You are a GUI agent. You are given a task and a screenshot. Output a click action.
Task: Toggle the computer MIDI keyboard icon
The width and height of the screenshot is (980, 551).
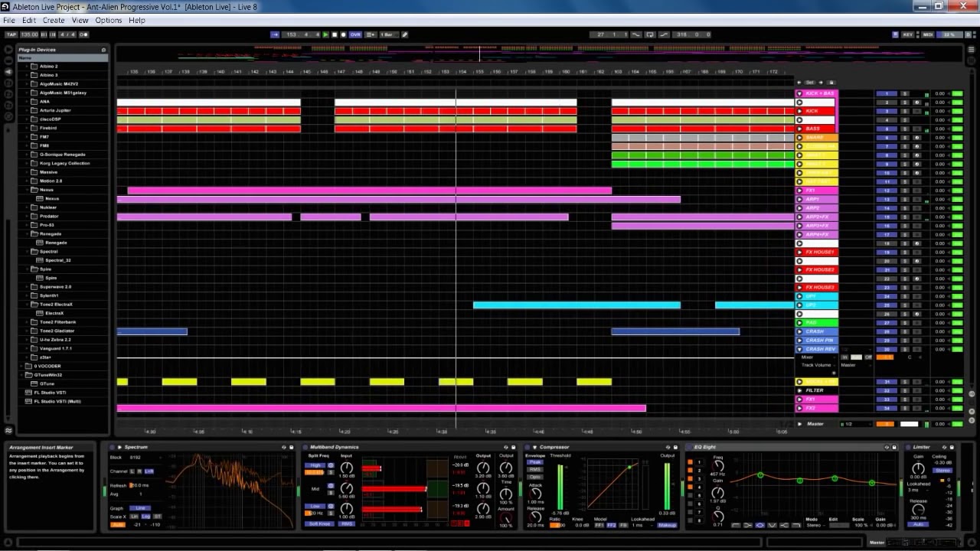pos(895,34)
